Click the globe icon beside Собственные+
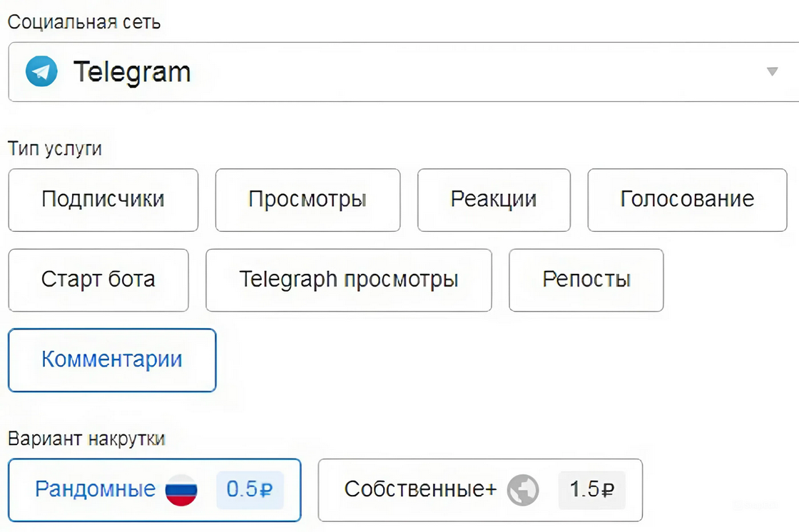 coord(523,490)
